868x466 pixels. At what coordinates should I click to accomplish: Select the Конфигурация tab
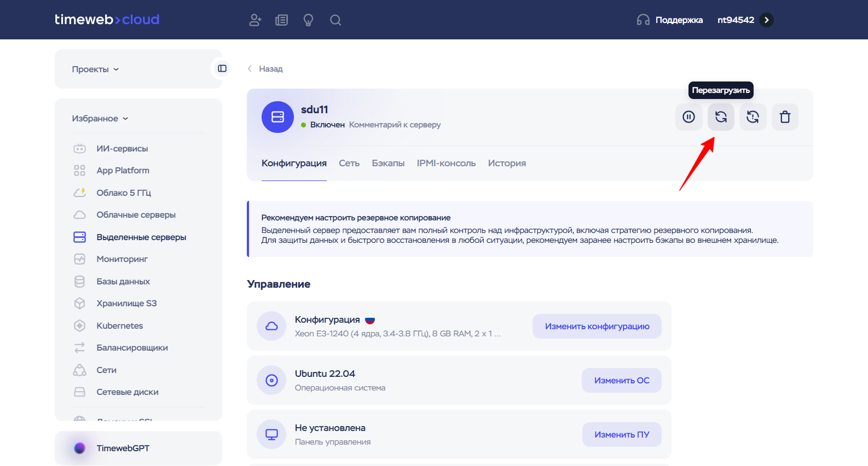(x=294, y=163)
